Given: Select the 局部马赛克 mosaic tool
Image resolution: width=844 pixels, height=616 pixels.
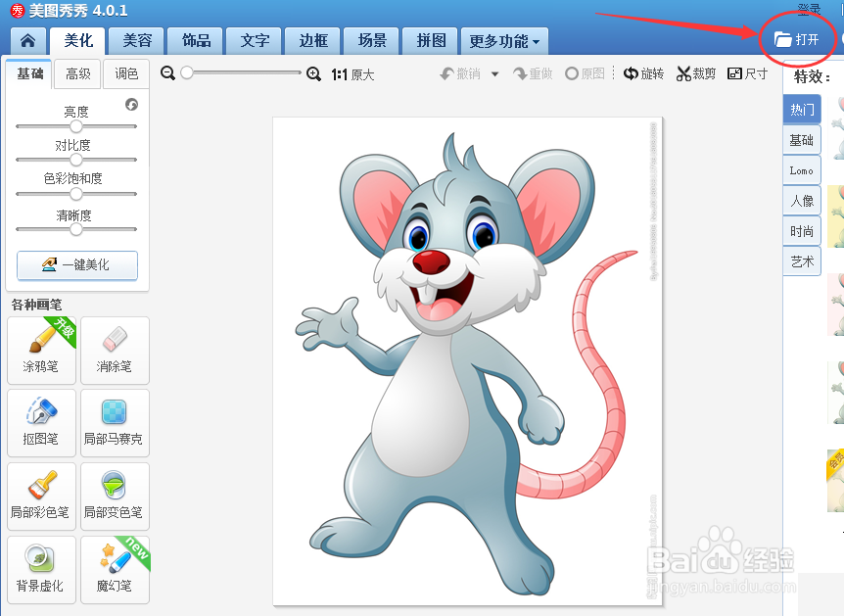Looking at the screenshot, I should [115, 423].
